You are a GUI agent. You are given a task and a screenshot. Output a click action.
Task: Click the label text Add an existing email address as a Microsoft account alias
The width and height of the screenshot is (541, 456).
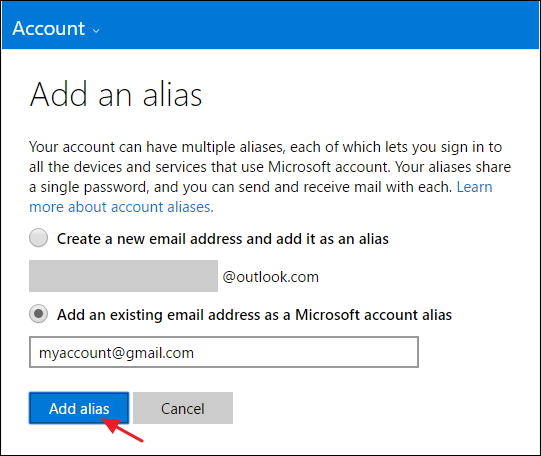(x=254, y=315)
